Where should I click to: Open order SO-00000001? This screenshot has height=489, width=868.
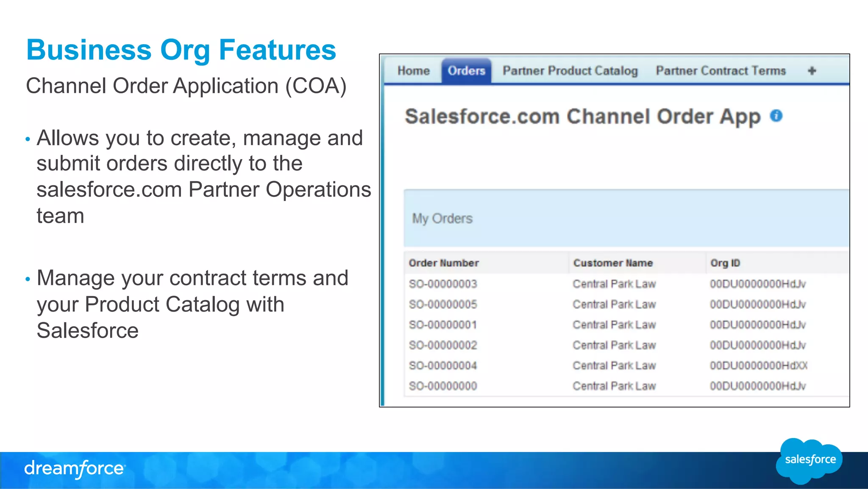(443, 324)
